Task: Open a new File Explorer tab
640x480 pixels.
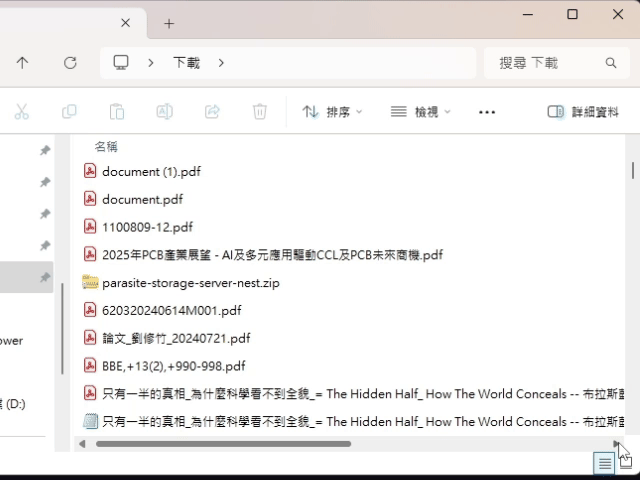Action: pos(169,23)
